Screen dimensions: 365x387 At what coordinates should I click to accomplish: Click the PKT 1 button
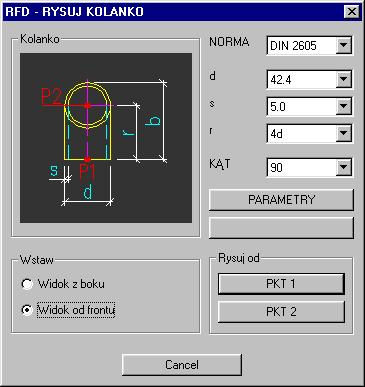[x=281, y=284]
